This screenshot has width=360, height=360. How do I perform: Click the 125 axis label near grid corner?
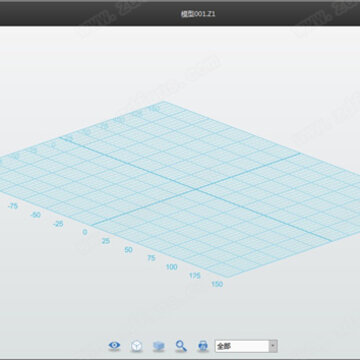195,276
